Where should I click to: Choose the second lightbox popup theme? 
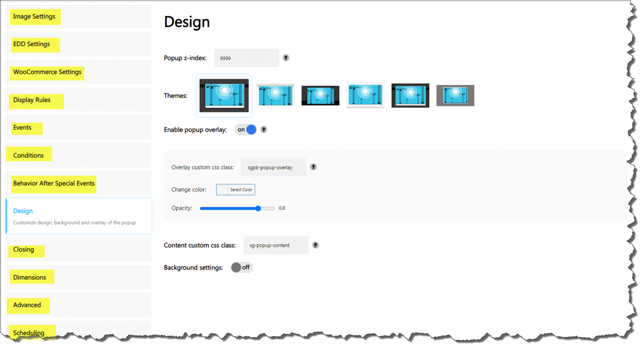coord(275,95)
